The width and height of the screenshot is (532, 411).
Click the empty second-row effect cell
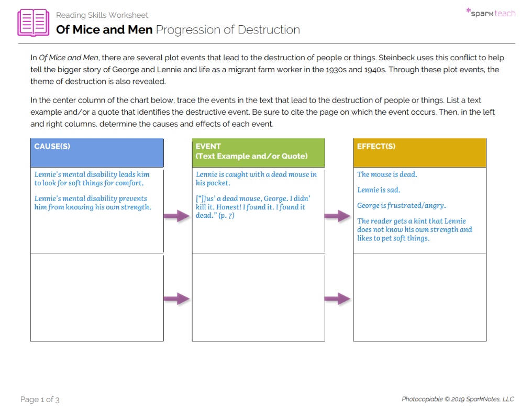[419, 297]
